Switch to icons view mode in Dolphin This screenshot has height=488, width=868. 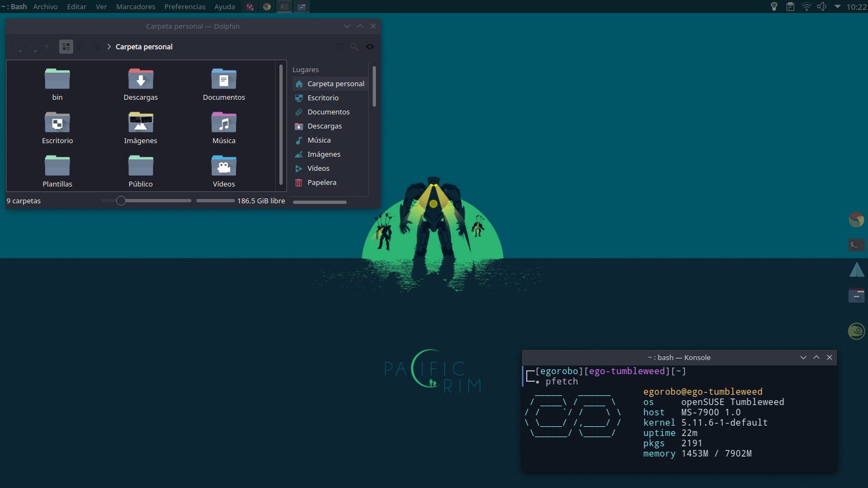point(66,47)
